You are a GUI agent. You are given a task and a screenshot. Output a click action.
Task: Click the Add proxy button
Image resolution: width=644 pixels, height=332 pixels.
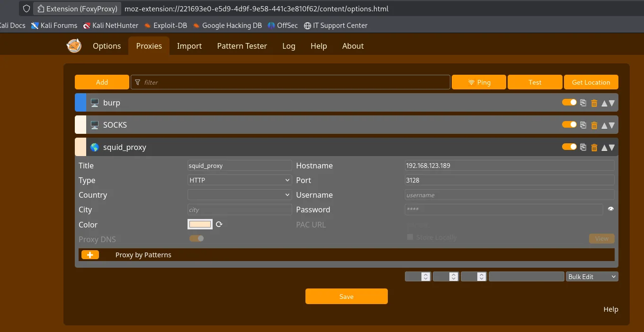click(x=102, y=82)
